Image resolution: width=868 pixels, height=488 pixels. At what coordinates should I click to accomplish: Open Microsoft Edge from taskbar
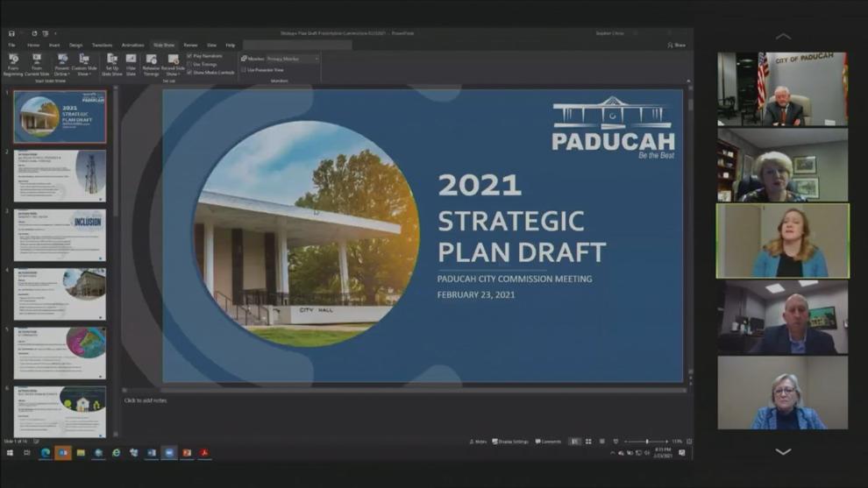tap(45, 453)
